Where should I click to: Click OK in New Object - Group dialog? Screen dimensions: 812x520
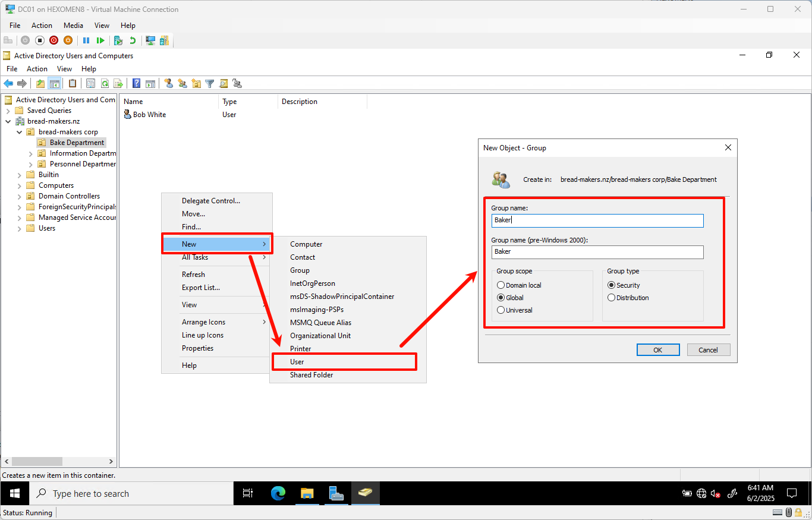(658, 350)
